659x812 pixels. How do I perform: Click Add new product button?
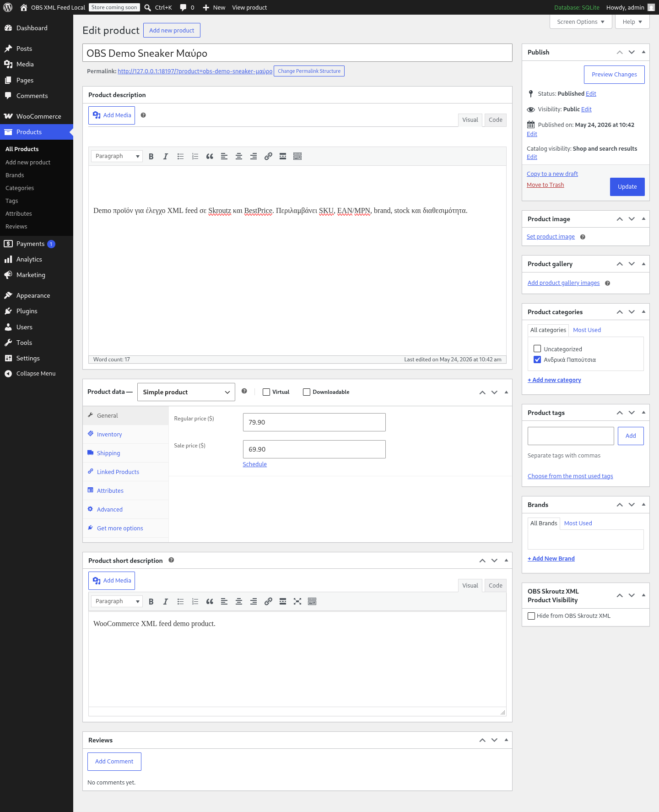point(172,30)
